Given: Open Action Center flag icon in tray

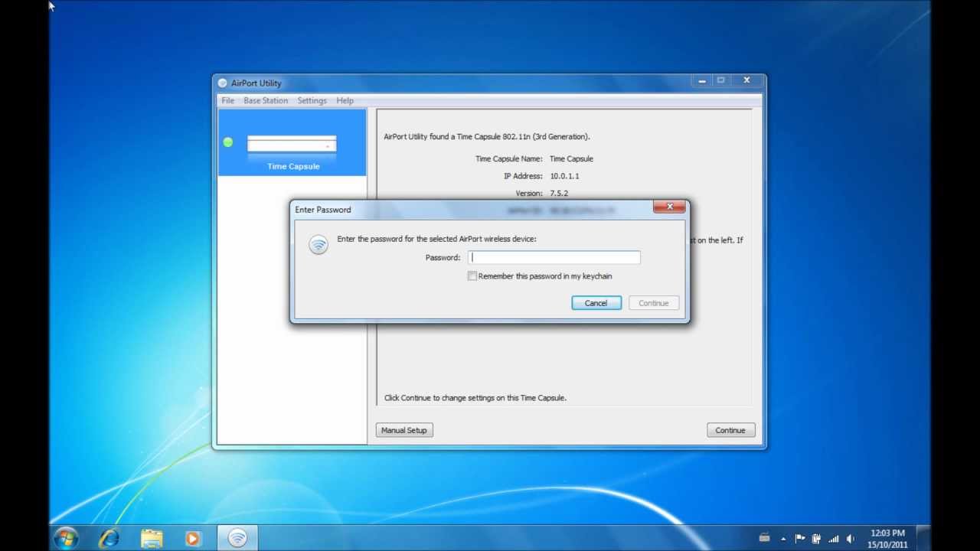Looking at the screenshot, I should point(799,539).
